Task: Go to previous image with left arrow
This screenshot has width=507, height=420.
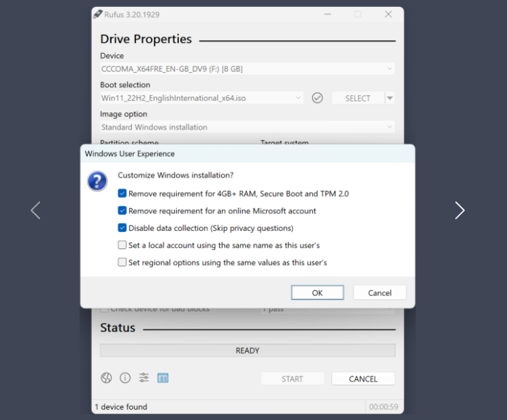Action: 35,210
